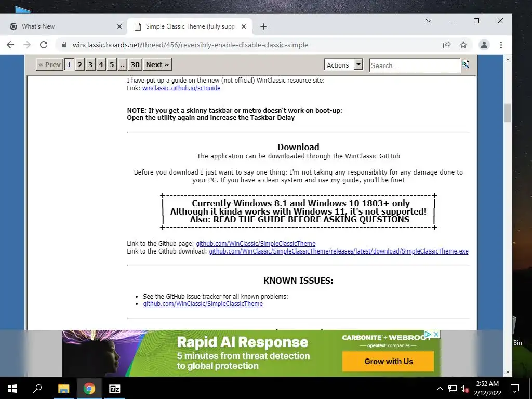Viewport: 532px width, 399px height.
Task: Click the scrollbar up arrow
Action: (508, 59)
